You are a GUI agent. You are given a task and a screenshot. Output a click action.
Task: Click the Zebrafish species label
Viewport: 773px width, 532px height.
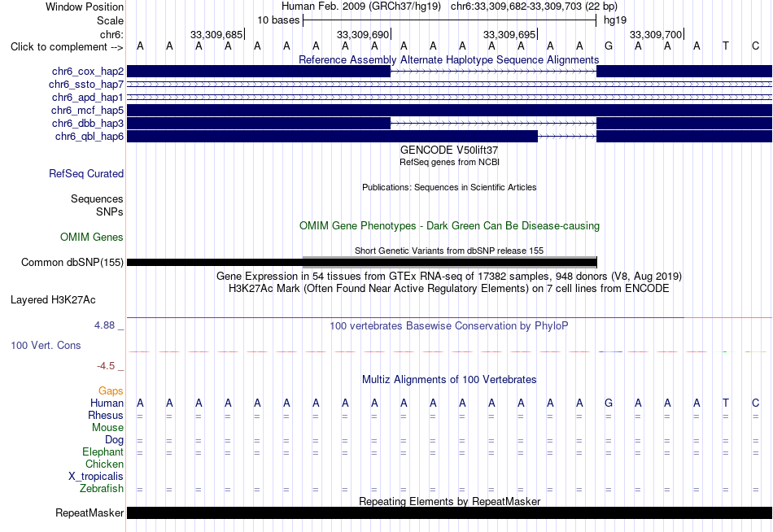pos(102,489)
